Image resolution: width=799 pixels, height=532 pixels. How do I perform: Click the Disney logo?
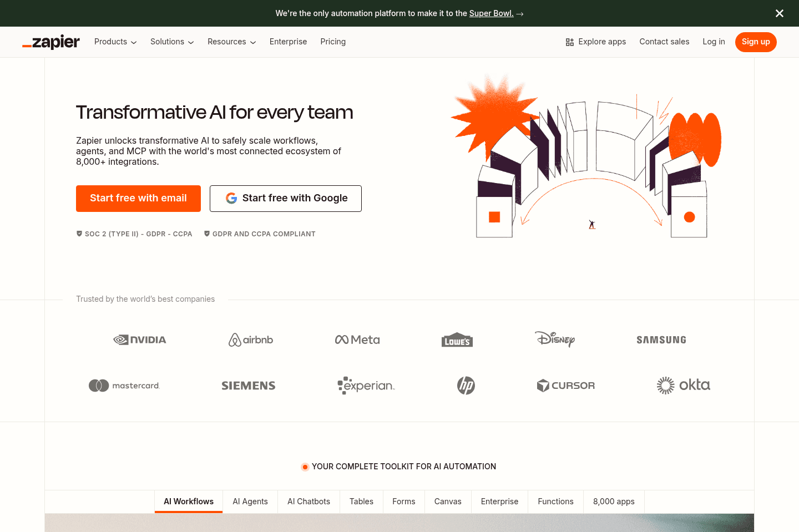click(x=554, y=340)
